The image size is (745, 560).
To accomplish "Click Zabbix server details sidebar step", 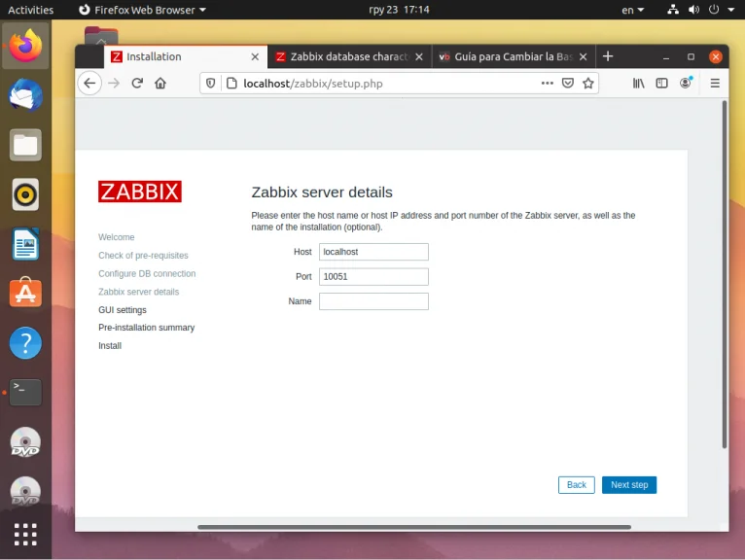I will coord(139,292).
